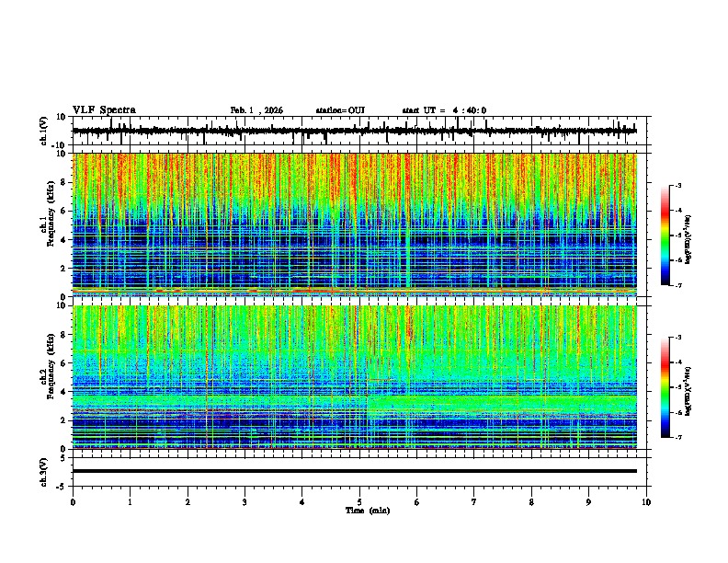
Task: Click the flat black ch.3 voltage trace
Action: (355, 471)
